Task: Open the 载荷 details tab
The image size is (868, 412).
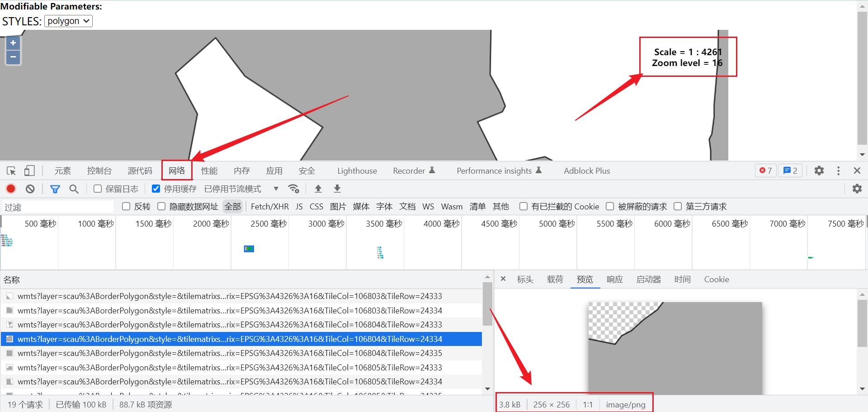Action: tap(555, 279)
